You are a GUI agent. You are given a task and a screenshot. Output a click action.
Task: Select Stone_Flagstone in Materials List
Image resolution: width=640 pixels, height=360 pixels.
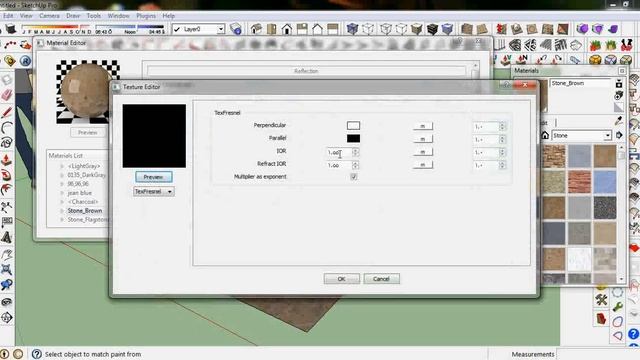[x=87, y=220]
